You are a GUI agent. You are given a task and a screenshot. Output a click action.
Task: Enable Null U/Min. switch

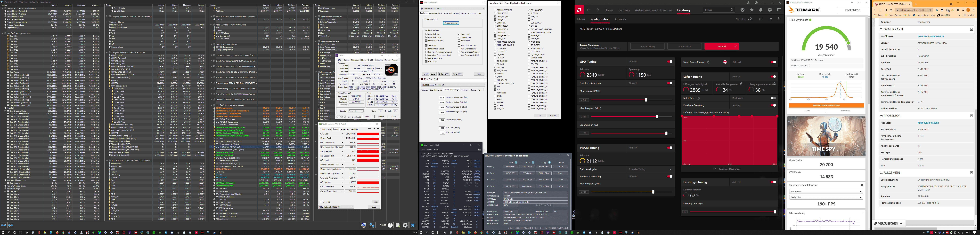(x=773, y=98)
